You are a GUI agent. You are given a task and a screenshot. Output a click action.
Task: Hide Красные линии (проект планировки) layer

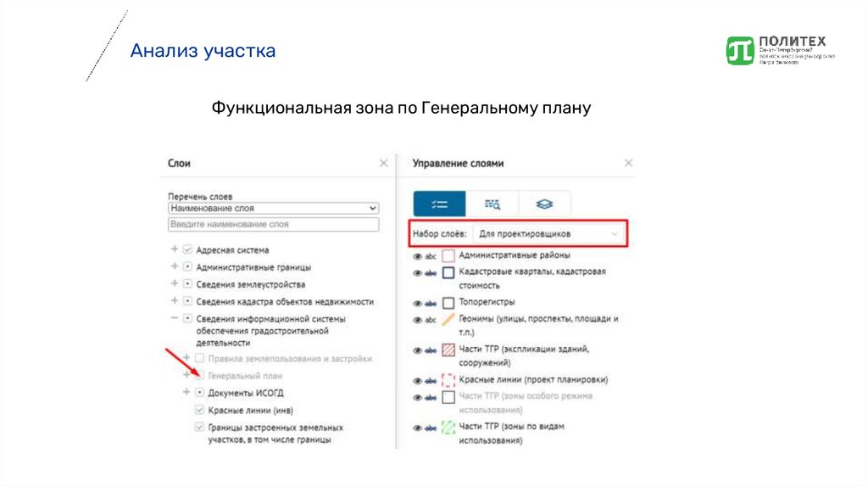pyautogui.click(x=418, y=381)
